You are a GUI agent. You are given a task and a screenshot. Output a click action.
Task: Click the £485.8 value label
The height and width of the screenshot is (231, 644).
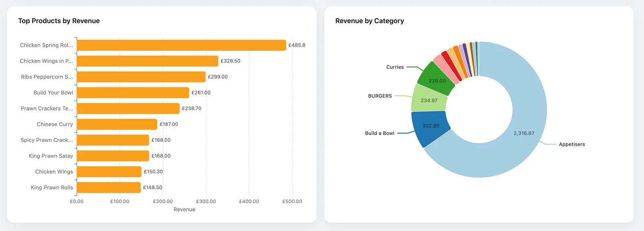pos(297,45)
